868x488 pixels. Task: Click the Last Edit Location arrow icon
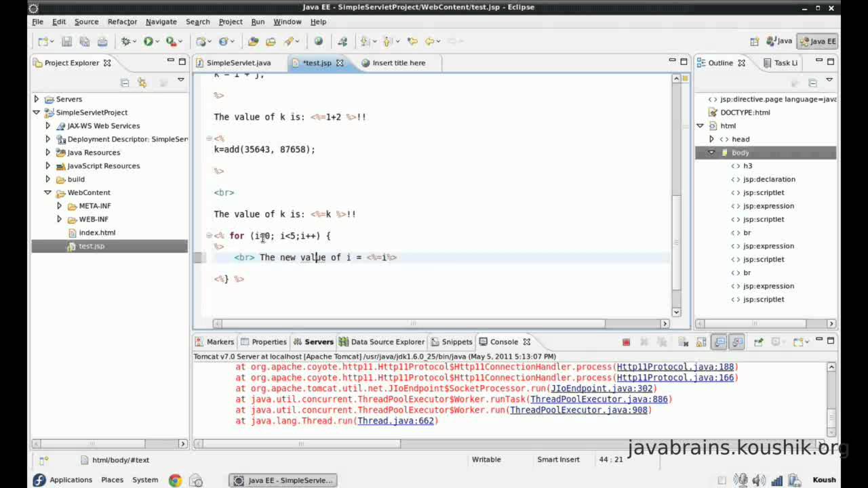(x=412, y=41)
